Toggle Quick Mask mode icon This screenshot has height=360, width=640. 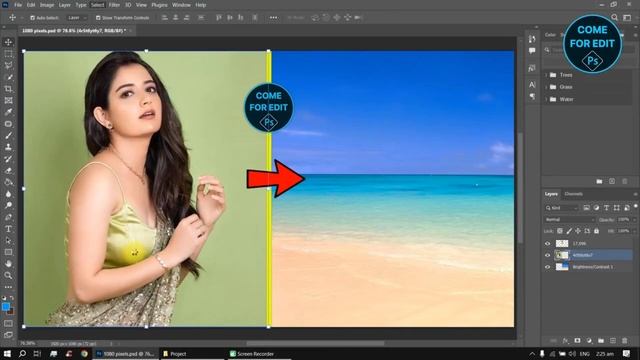(8, 324)
